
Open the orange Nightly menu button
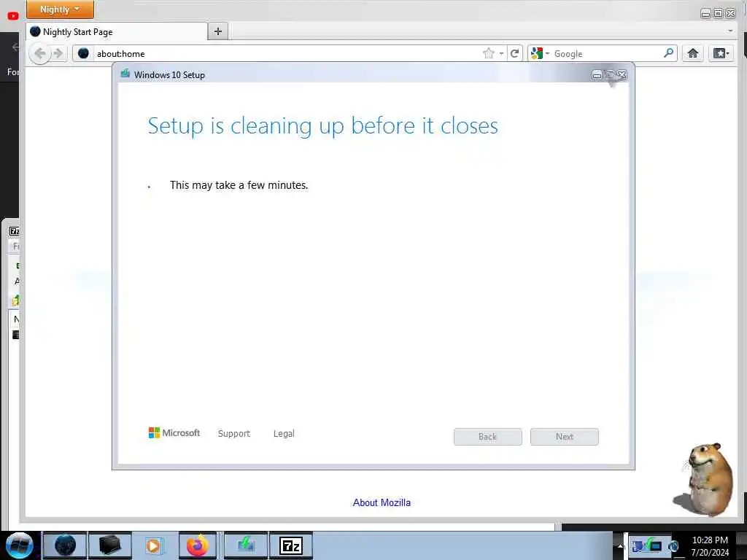60,9
